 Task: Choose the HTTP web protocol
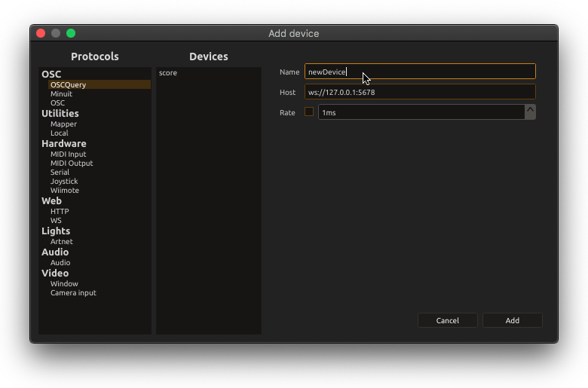60,212
